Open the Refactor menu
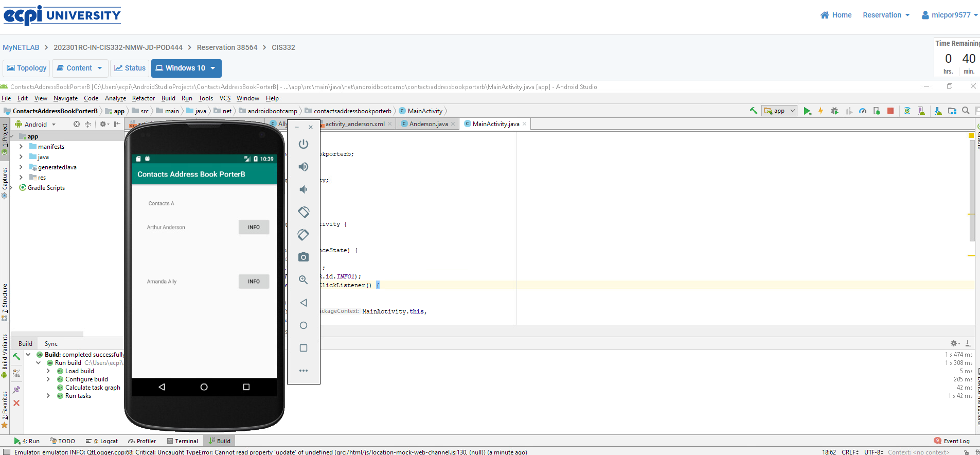The height and width of the screenshot is (455, 980). pos(144,98)
